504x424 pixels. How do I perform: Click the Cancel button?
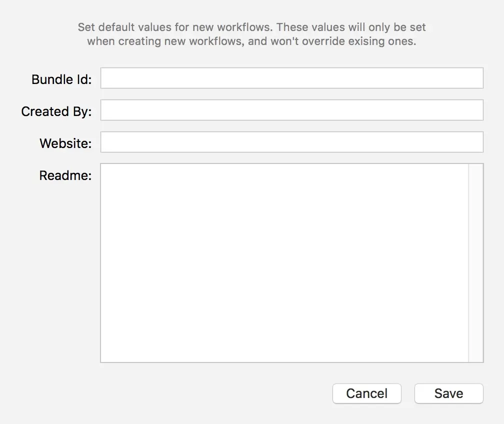point(366,393)
